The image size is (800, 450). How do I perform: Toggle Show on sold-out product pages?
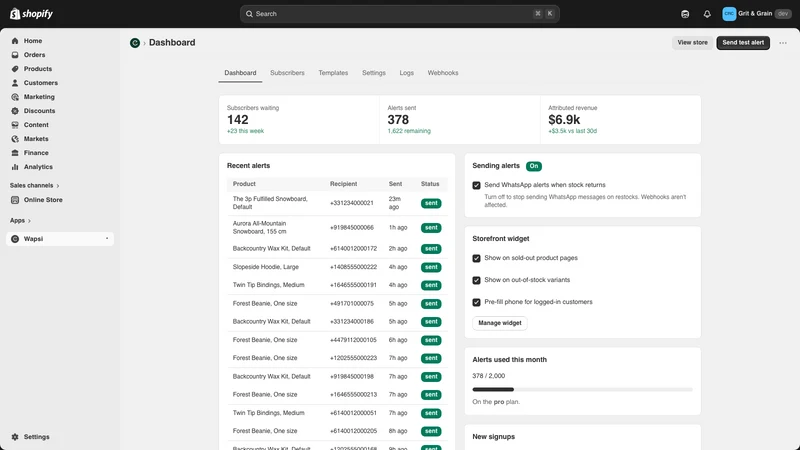476,258
